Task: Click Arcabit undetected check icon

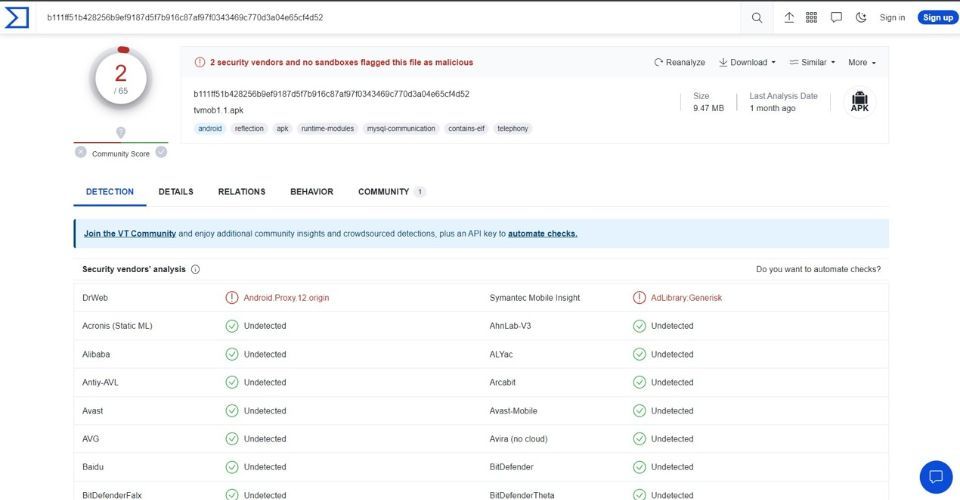Action: tap(639, 382)
